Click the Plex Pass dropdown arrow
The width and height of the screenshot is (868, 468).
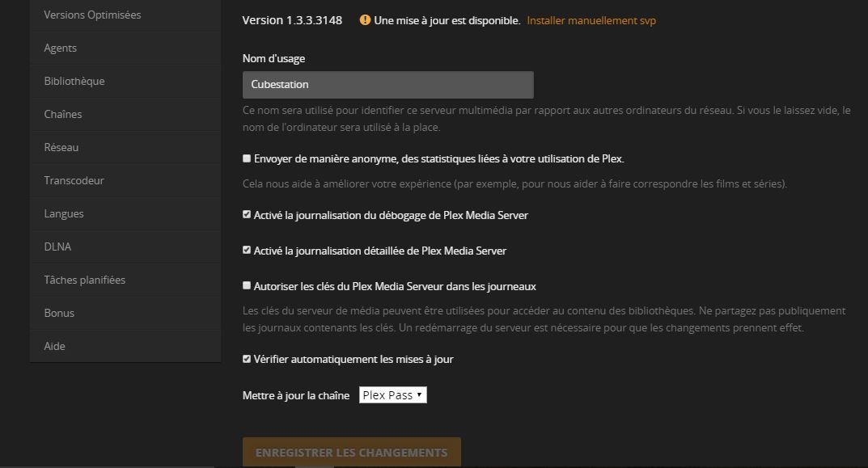(x=420, y=395)
